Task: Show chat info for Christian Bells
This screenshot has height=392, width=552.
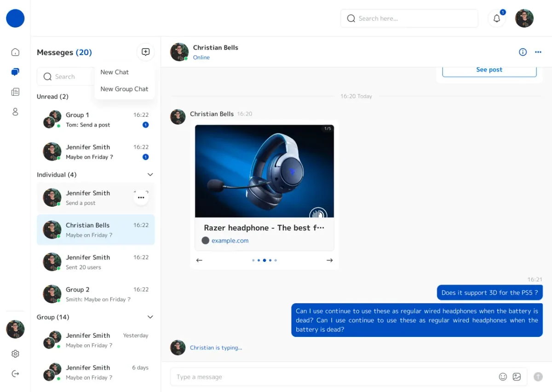Action: click(523, 52)
